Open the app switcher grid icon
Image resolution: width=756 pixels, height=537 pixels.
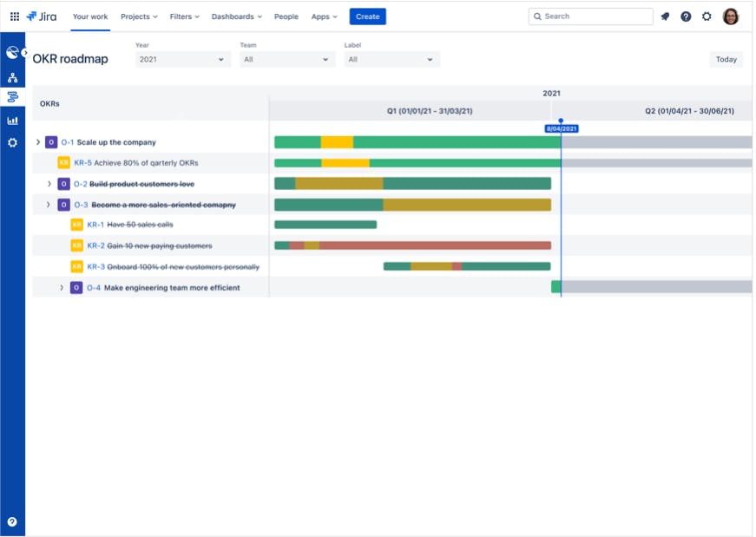click(15, 16)
